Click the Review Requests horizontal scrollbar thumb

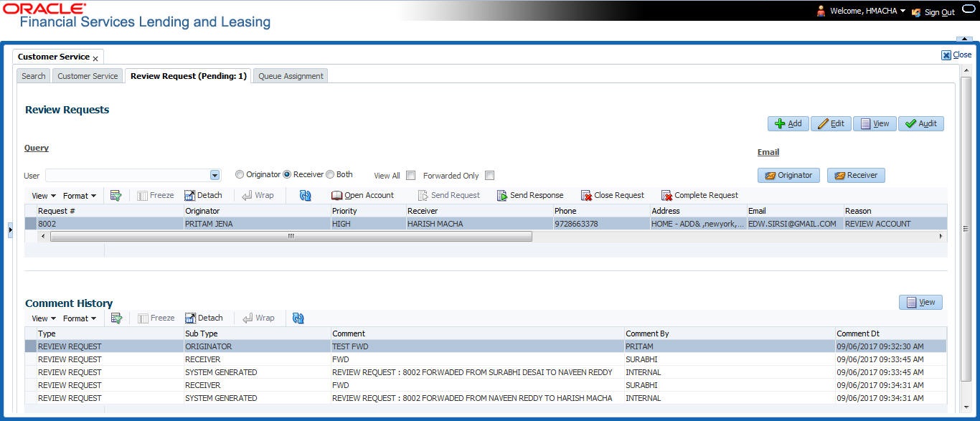click(291, 236)
